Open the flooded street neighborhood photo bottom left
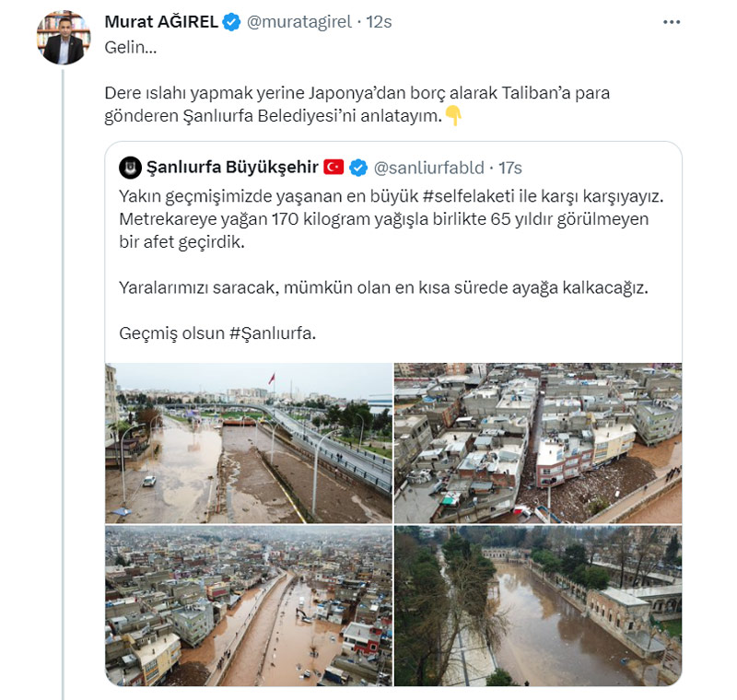 (x=249, y=606)
